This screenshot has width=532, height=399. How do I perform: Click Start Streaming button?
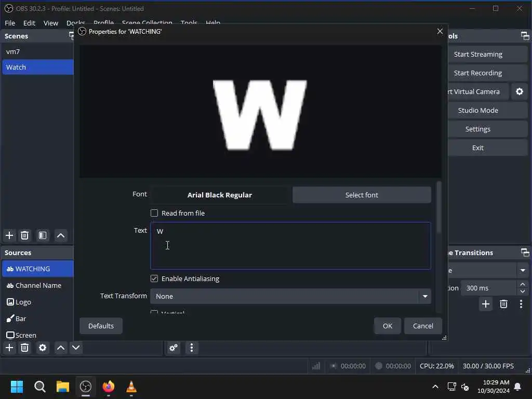[487, 54]
